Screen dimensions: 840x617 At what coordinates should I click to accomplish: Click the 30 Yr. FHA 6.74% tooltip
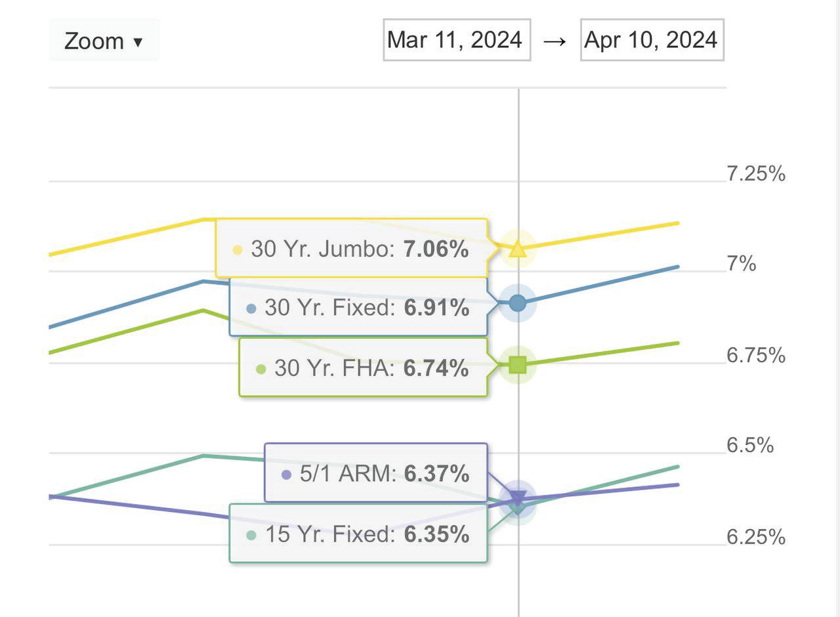coord(364,368)
